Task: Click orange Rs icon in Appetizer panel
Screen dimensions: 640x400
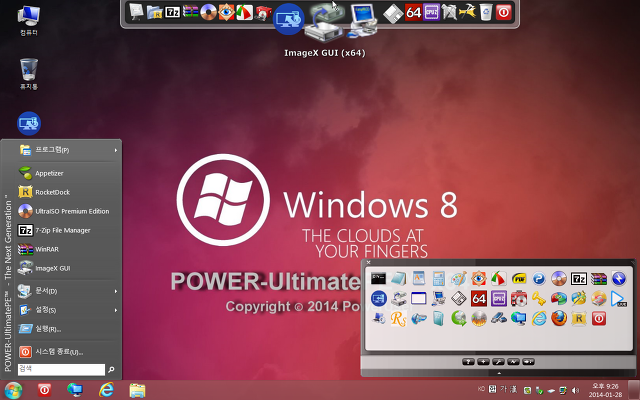Action: pyautogui.click(x=398, y=318)
